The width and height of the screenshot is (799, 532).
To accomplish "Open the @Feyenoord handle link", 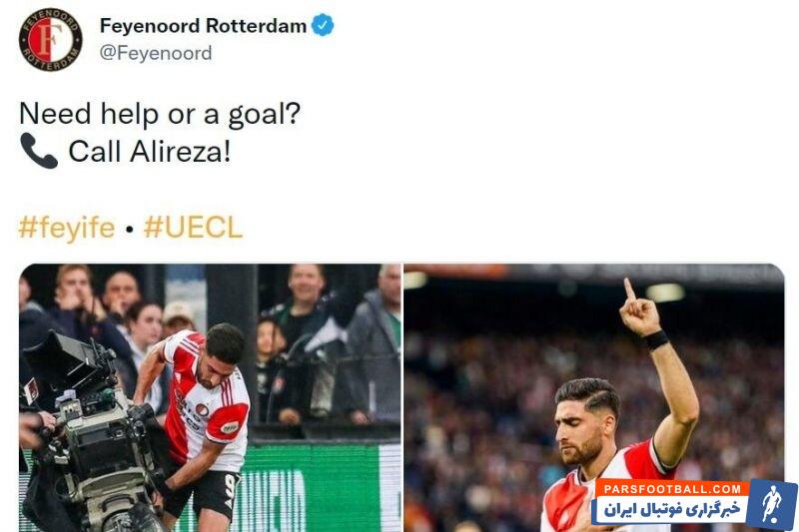I will coord(156,53).
